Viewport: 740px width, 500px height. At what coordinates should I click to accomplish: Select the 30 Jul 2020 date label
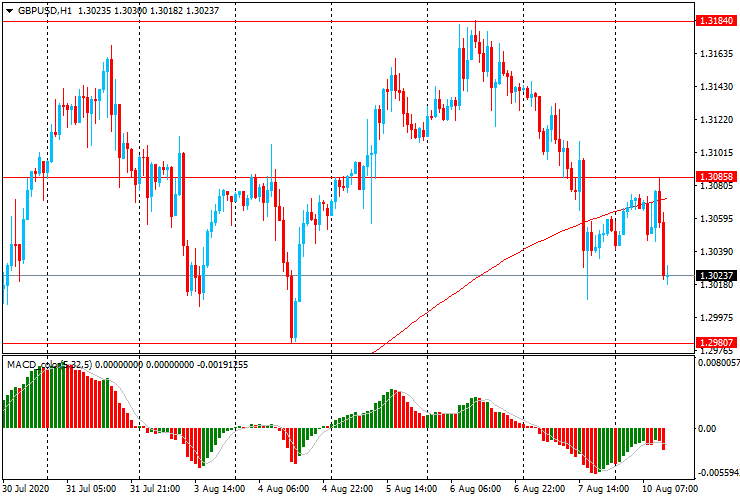[26, 488]
